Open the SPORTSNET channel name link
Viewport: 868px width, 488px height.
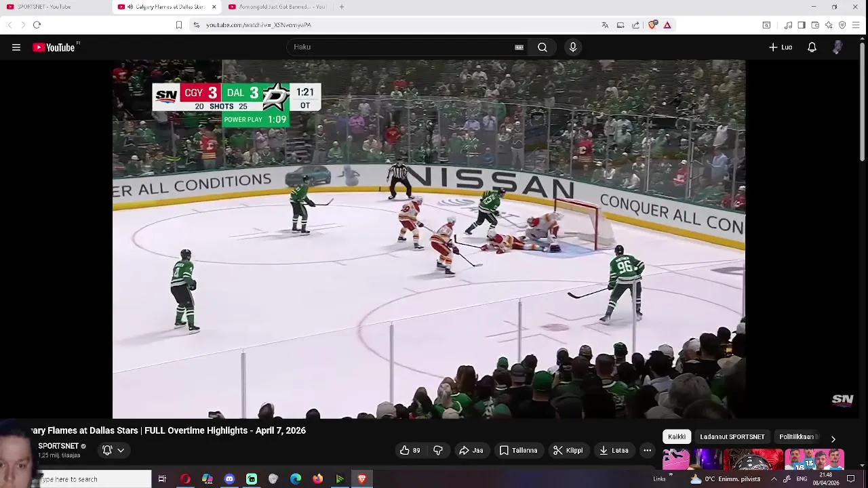tap(58, 446)
